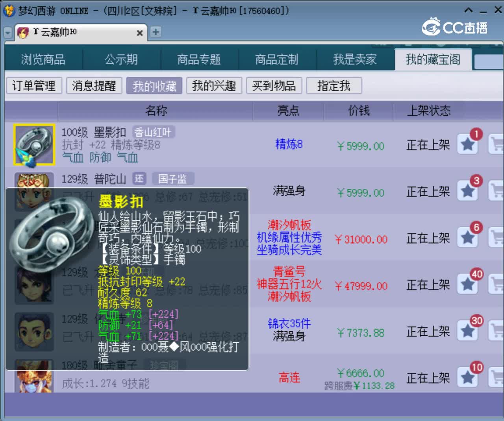Image resolution: width=504 pixels, height=421 pixels.
Task: Open the 我的兴趣 section
Action: point(214,85)
